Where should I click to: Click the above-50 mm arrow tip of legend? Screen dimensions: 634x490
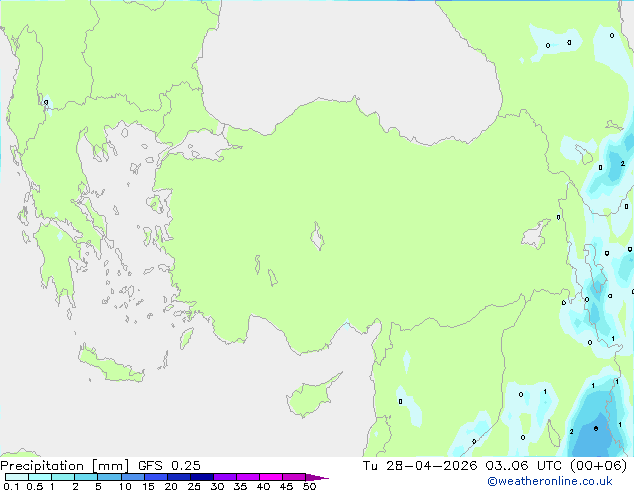pyautogui.click(x=317, y=477)
